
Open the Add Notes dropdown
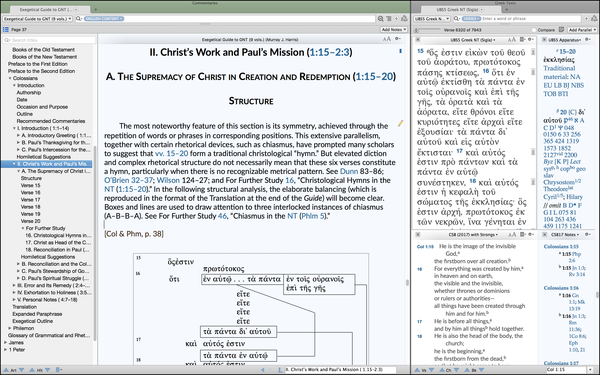[x=393, y=29]
